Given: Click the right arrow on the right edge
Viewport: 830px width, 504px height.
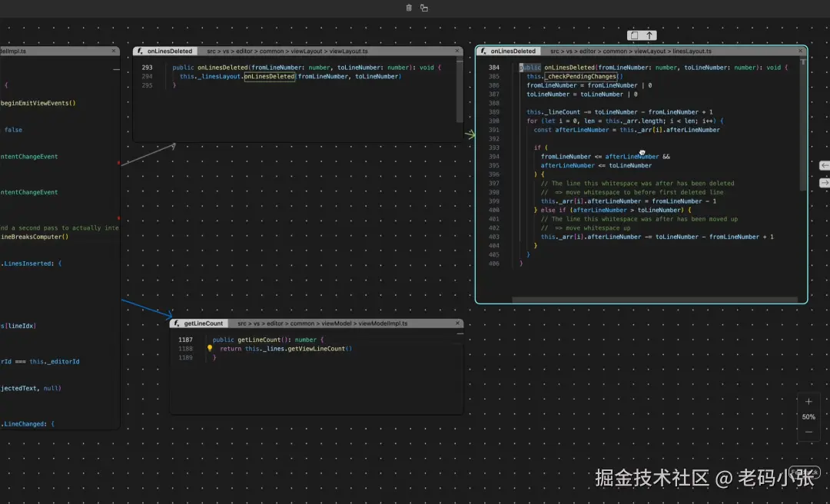Looking at the screenshot, I should pyautogui.click(x=824, y=183).
